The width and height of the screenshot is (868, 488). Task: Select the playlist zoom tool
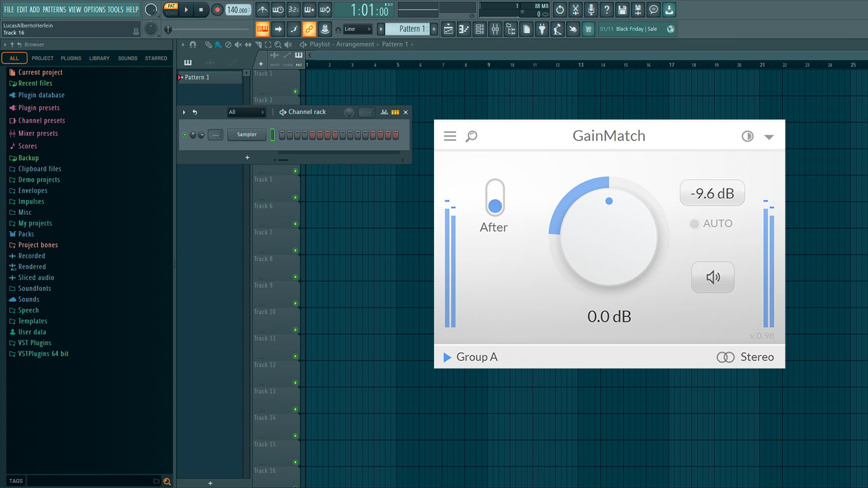(x=278, y=44)
